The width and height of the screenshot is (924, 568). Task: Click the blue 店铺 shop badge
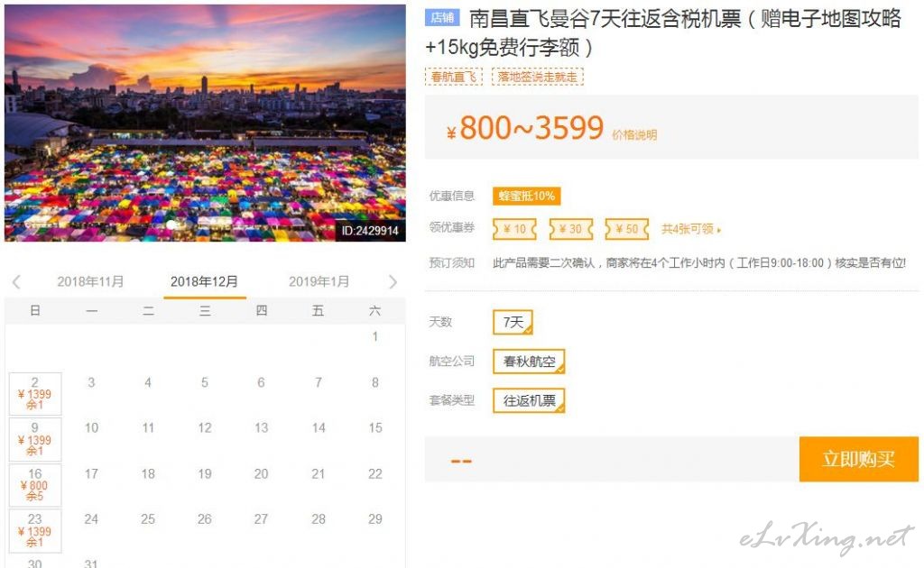pyautogui.click(x=442, y=18)
